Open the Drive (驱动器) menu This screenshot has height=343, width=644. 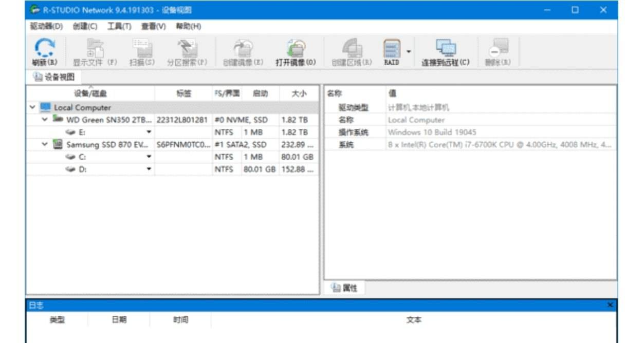(x=46, y=26)
